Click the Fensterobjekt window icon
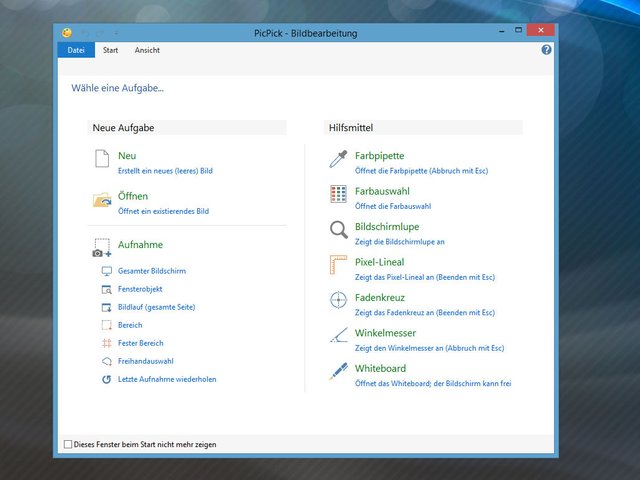This screenshot has height=480, width=640. 107,289
